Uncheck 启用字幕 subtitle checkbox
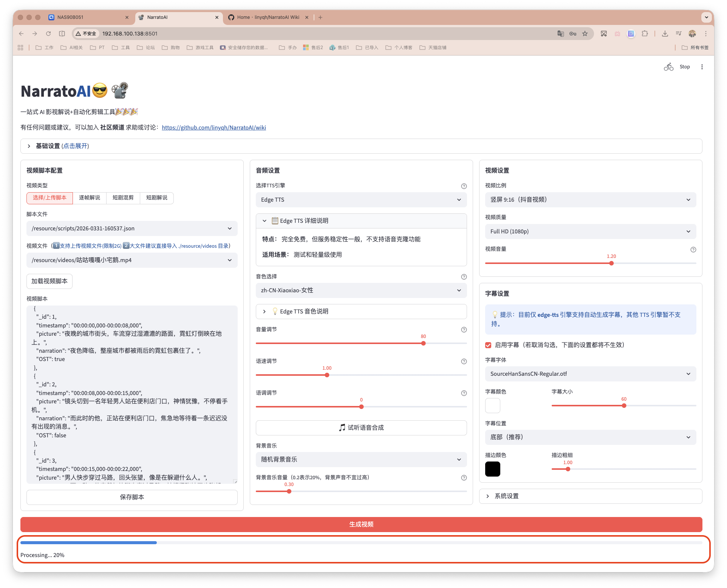 point(488,345)
